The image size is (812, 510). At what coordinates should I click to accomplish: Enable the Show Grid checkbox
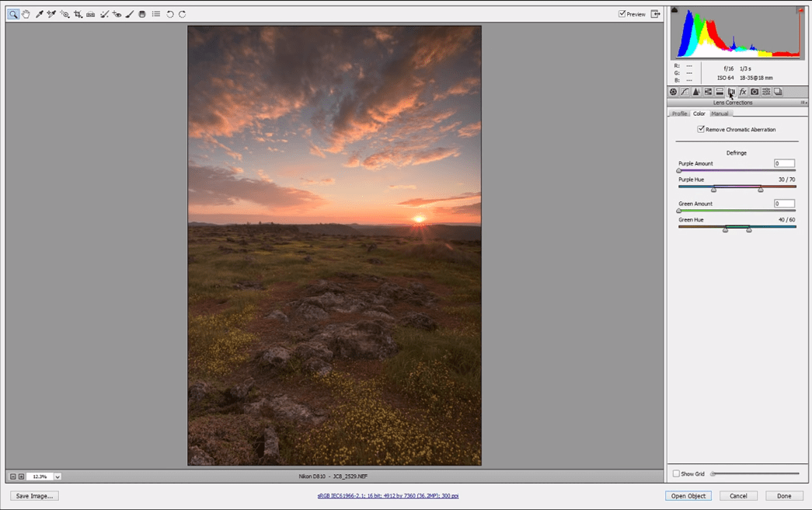(676, 473)
